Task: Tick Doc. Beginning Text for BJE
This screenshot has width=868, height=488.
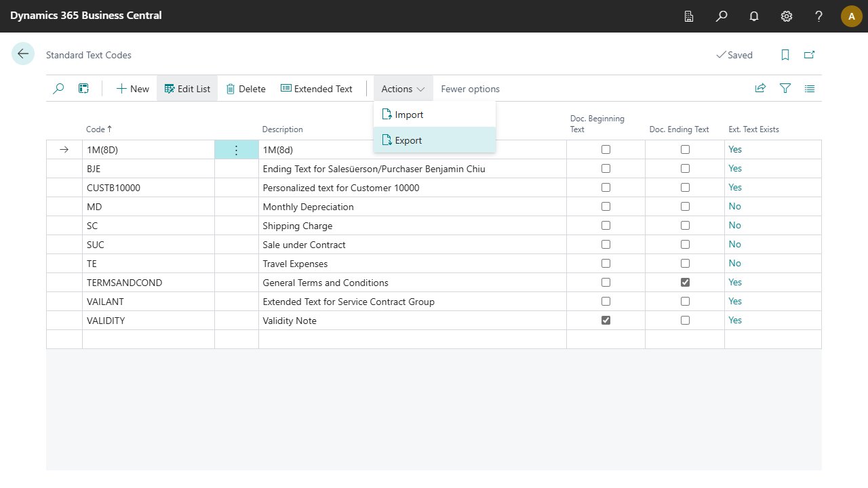Action: 606,169
